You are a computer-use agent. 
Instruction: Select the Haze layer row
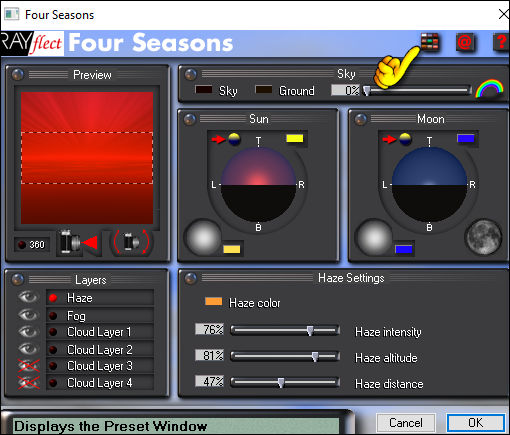click(100, 298)
